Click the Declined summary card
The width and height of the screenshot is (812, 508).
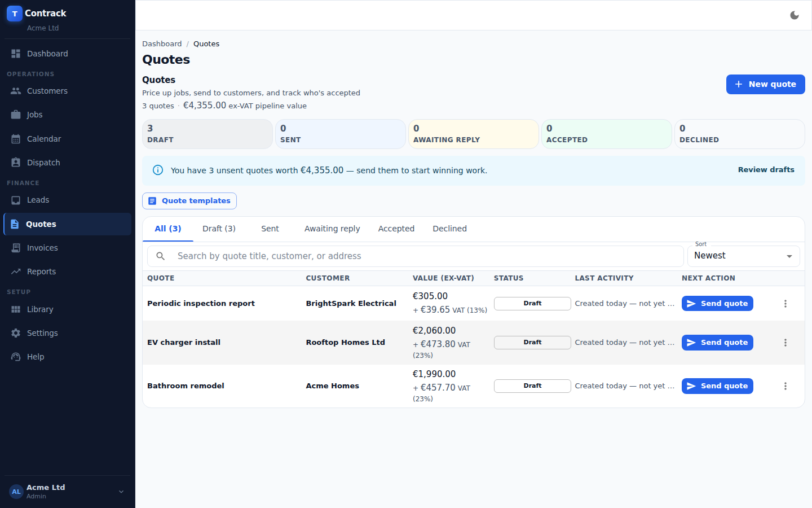[740, 134]
